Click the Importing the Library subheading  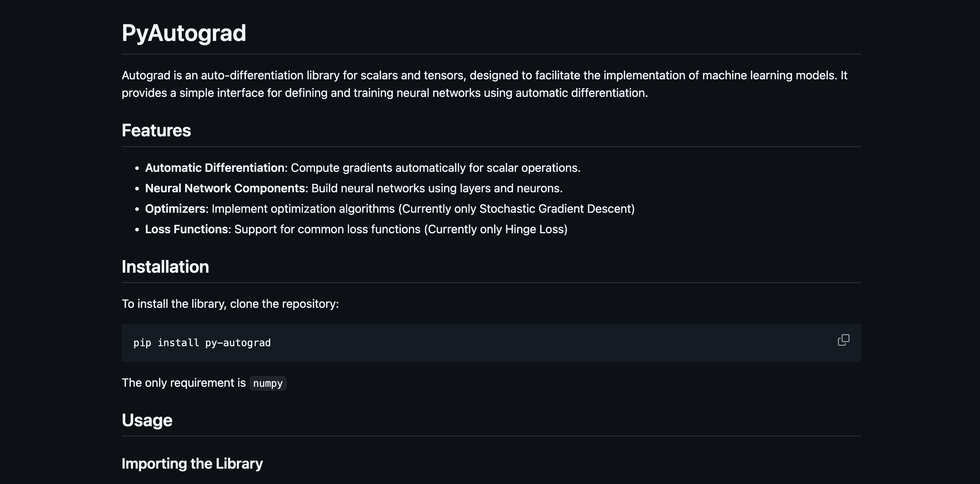tap(192, 464)
